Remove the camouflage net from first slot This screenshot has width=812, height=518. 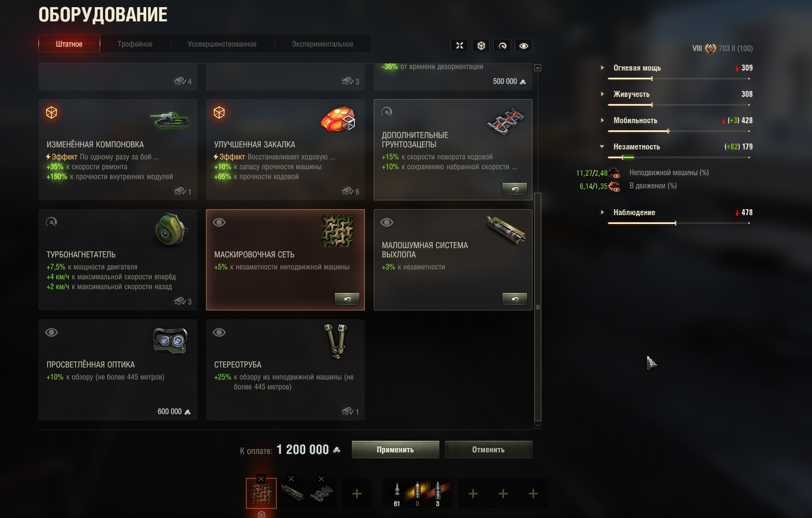(261, 479)
